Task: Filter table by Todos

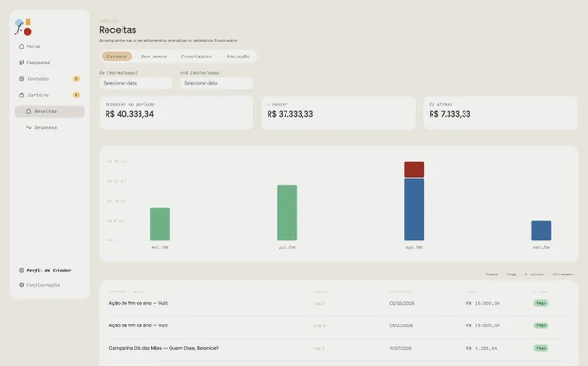Action: point(492,274)
